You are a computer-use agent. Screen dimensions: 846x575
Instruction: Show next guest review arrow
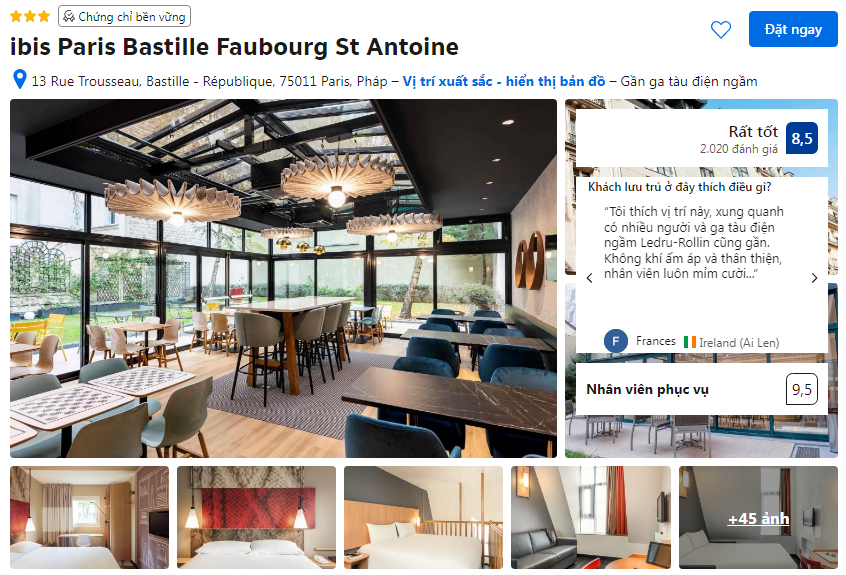pos(814,278)
